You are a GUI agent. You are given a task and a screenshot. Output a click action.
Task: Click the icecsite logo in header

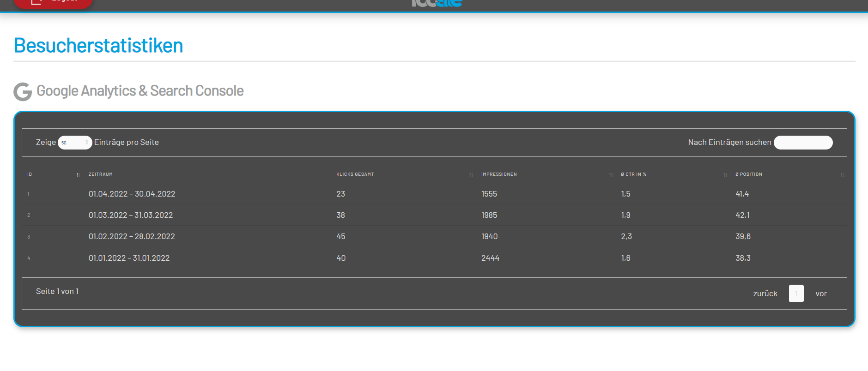pyautogui.click(x=437, y=3)
